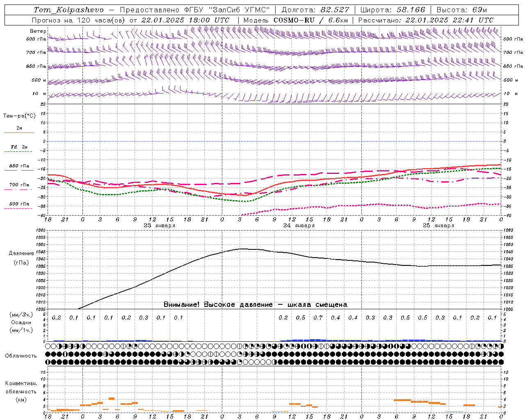This screenshot has width=525, height=420.
Task: Click the 500 м wind level label on the left
Action: click(x=39, y=80)
